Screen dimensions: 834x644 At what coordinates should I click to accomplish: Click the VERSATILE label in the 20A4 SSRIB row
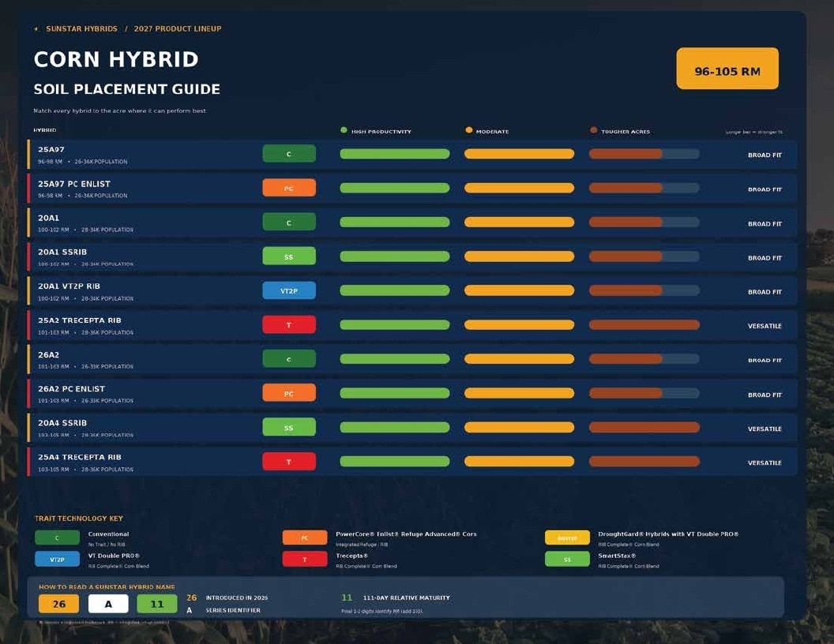point(764,429)
